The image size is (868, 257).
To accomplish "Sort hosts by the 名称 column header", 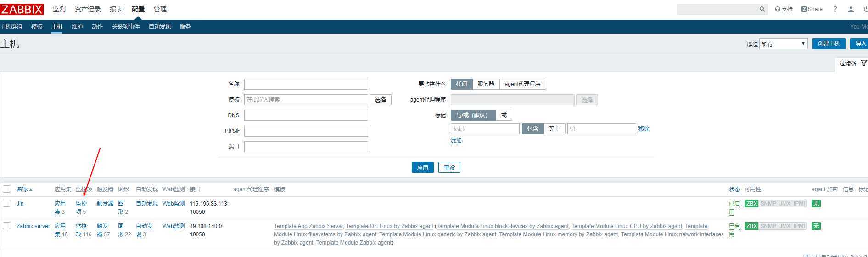I will click(x=24, y=189).
